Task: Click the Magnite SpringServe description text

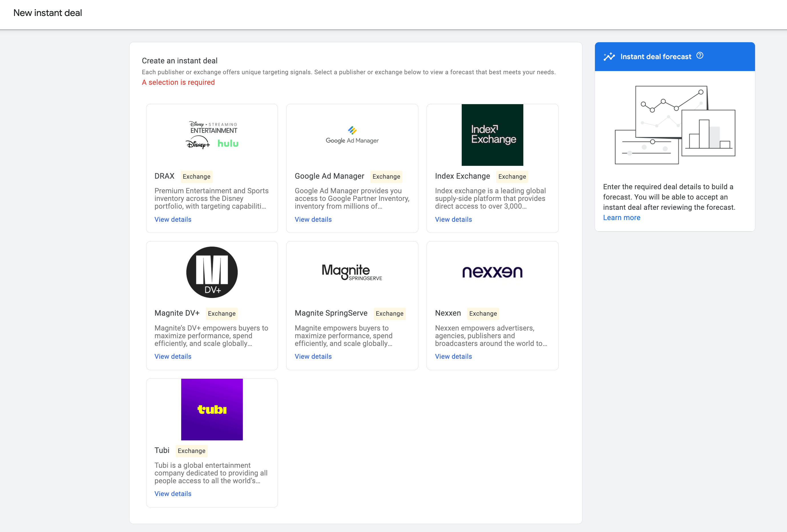Action: (x=344, y=336)
